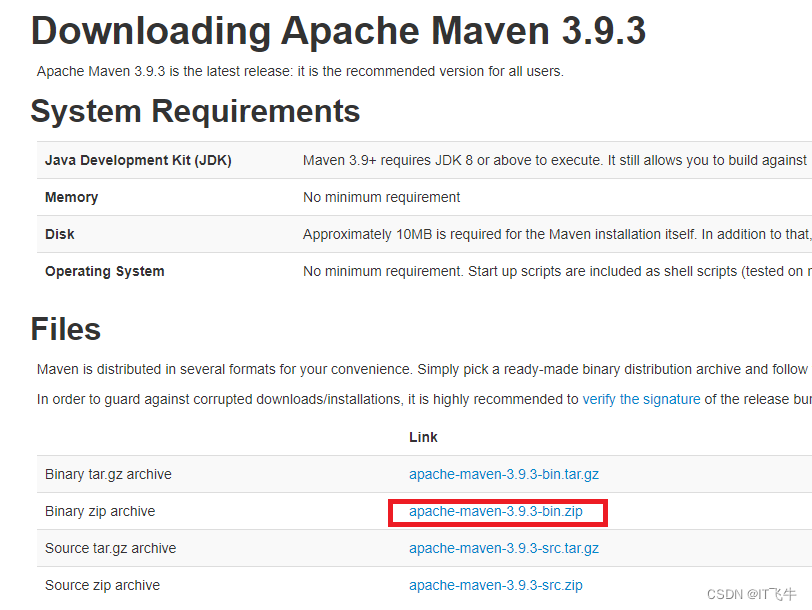Image resolution: width=812 pixels, height=610 pixels.
Task: Click the "Approximately 10MB is required" disk text
Action: pyautogui.click(x=557, y=234)
